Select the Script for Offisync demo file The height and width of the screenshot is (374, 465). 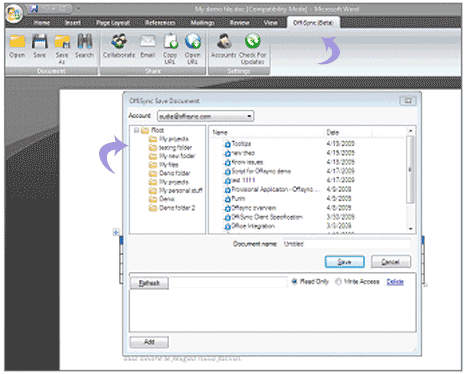[261, 171]
